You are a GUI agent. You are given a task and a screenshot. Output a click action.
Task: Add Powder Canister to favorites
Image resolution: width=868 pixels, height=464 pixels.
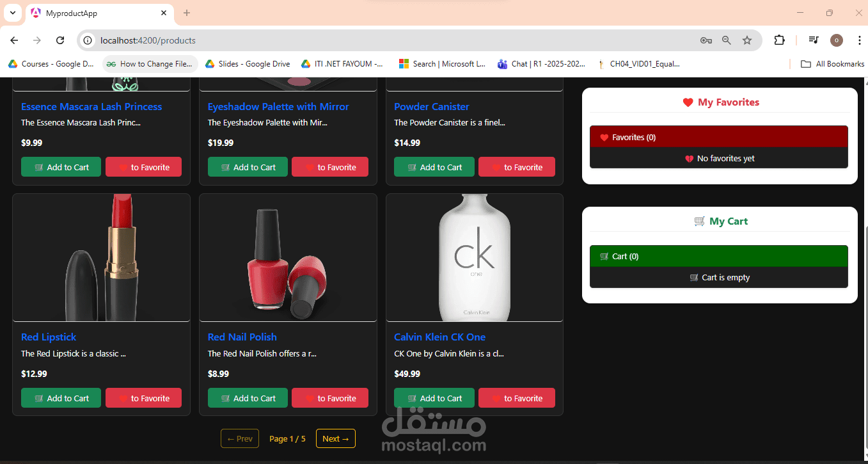[517, 167]
